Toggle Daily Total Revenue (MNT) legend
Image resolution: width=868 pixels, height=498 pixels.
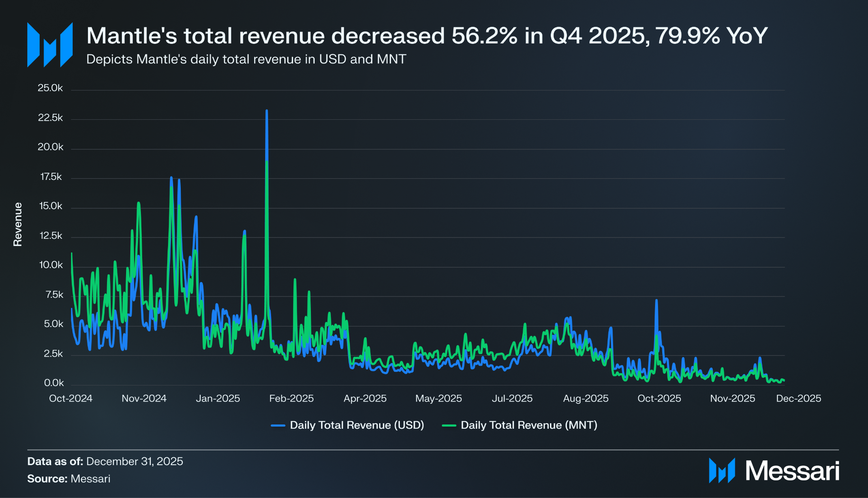click(529, 425)
